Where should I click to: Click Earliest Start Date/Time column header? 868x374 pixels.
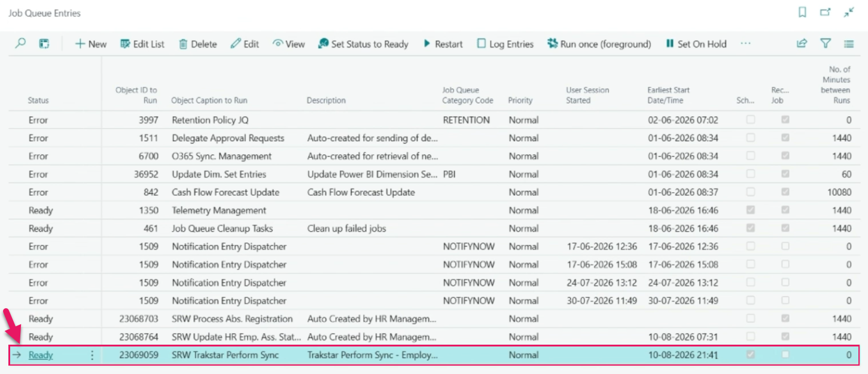pyautogui.click(x=669, y=95)
